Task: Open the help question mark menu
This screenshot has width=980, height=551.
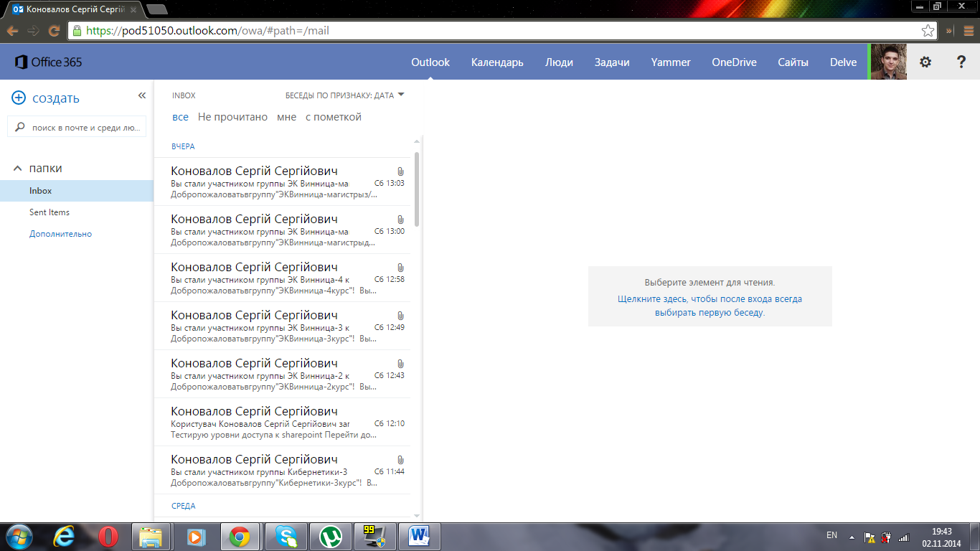Action: 961,62
